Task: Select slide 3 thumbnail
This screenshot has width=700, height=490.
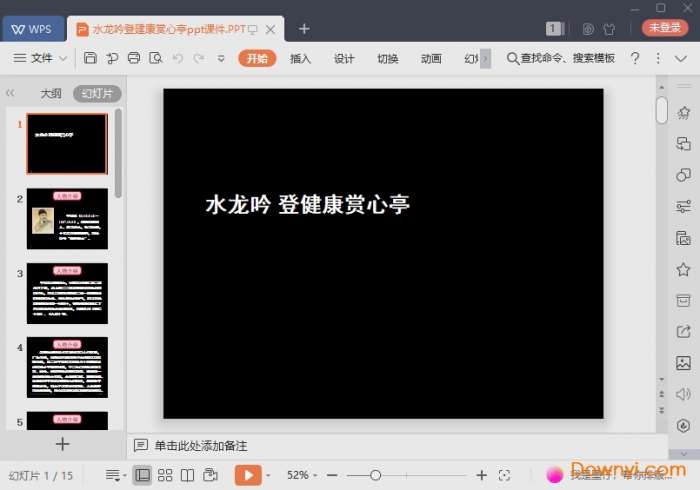Action: tap(67, 293)
